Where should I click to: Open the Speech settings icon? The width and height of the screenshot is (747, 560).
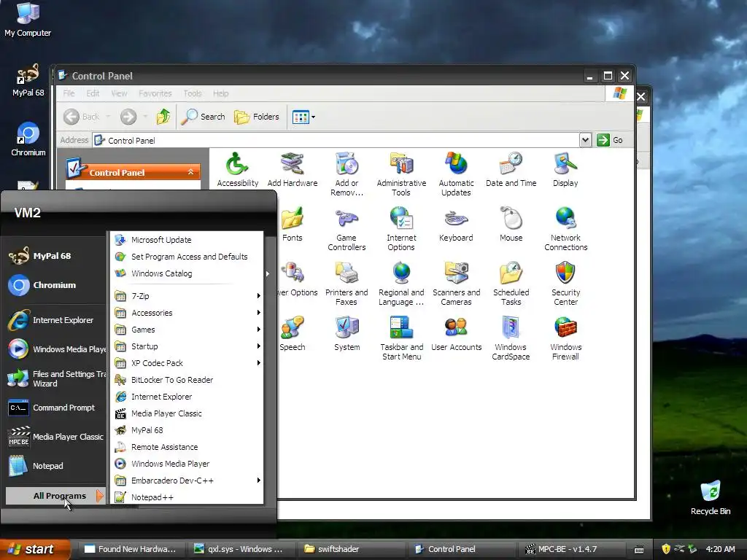coord(292,334)
